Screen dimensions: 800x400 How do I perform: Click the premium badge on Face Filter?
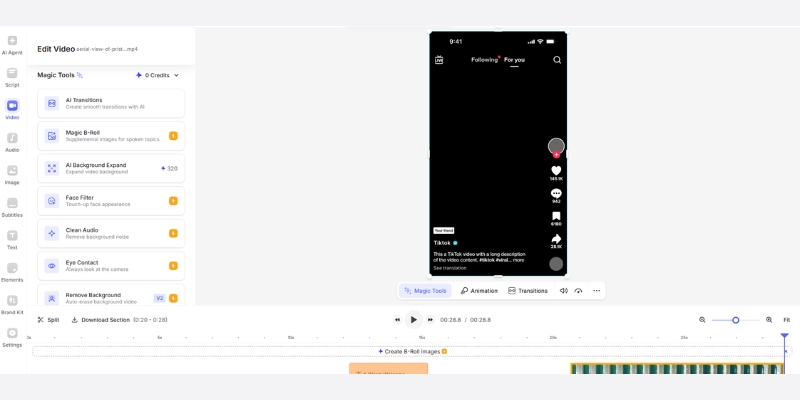tap(173, 201)
